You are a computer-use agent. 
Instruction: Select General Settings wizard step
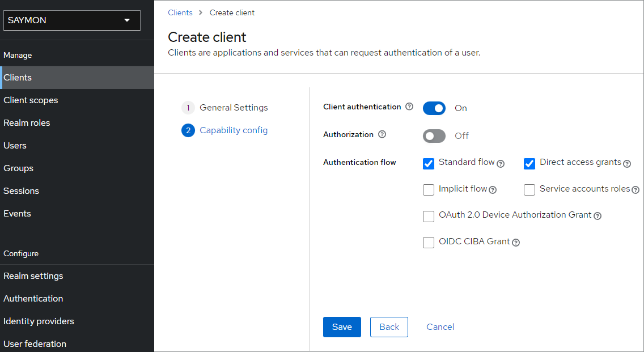coord(224,108)
